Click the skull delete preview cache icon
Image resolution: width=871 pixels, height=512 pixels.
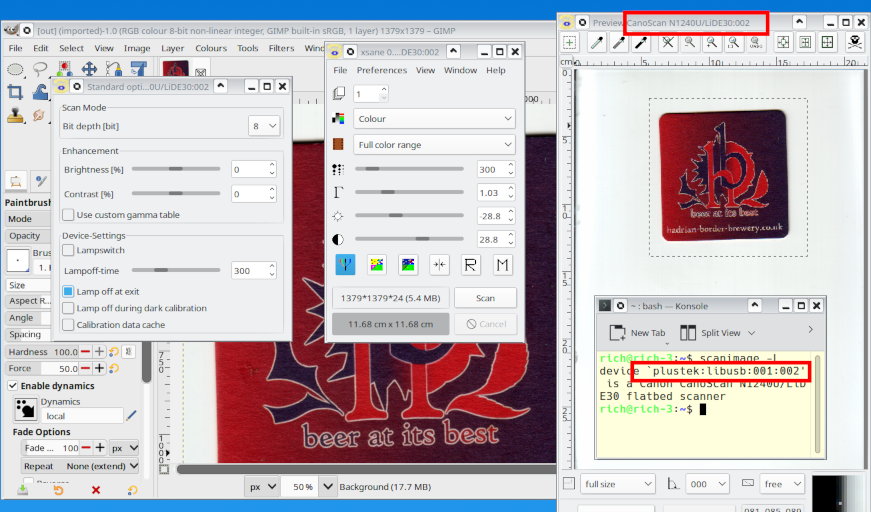coord(854,43)
